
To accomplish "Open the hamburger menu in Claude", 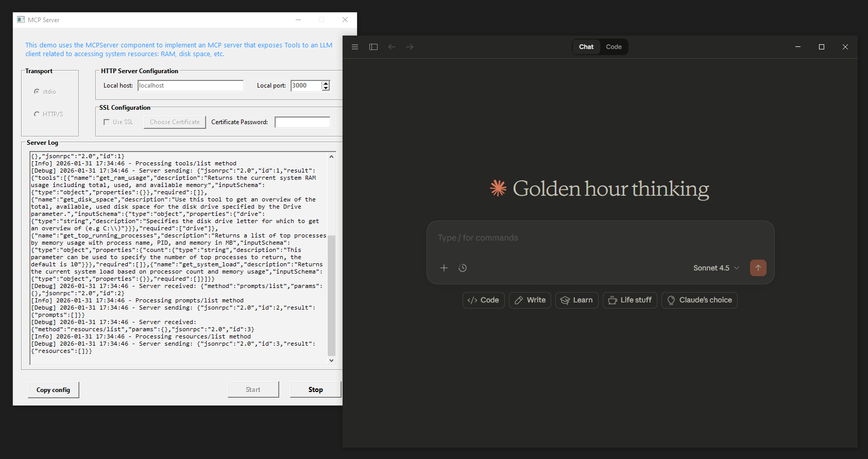I will pyautogui.click(x=355, y=47).
